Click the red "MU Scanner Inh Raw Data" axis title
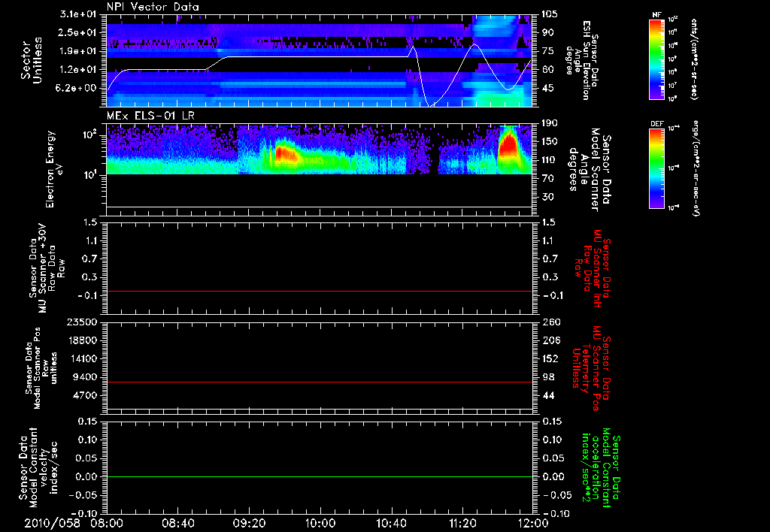The height and width of the screenshot is (532, 770). pos(593,268)
